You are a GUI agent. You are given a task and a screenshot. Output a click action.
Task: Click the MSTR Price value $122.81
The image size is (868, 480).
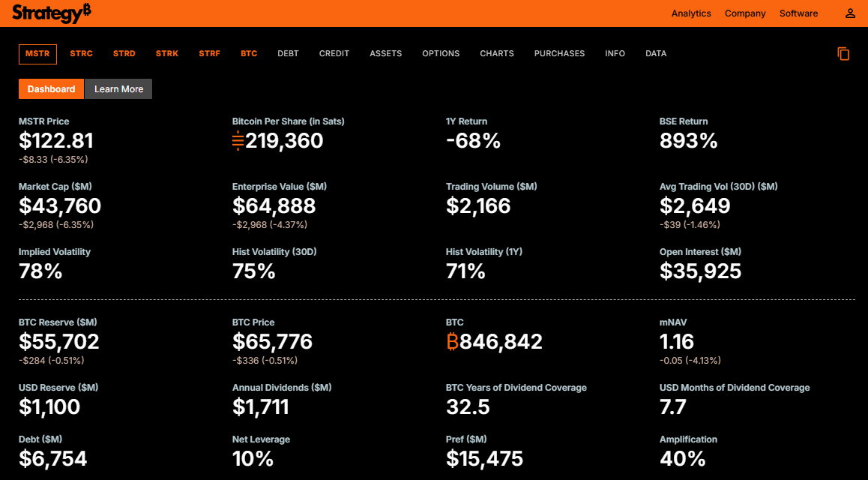point(56,140)
